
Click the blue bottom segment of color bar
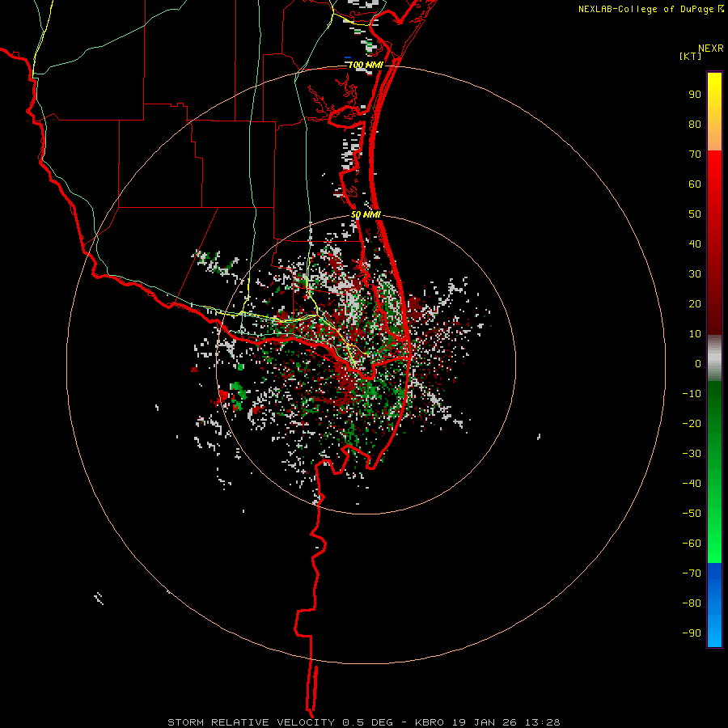[x=714, y=604]
